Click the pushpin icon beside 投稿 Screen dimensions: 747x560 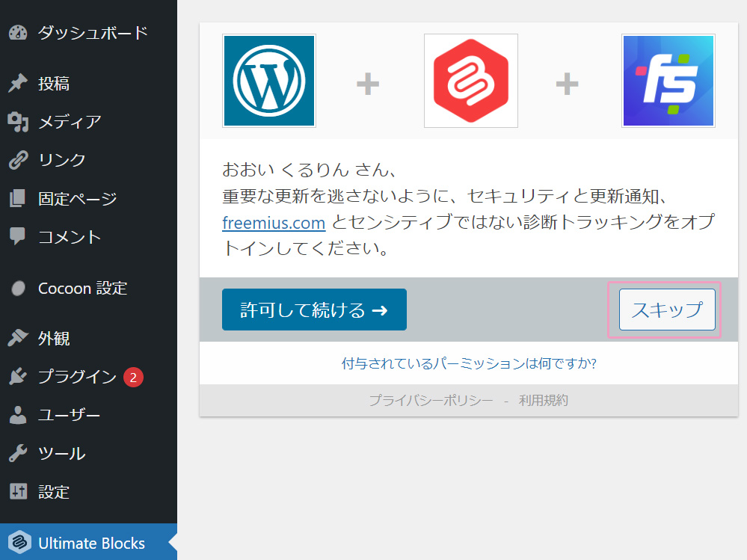click(x=18, y=83)
